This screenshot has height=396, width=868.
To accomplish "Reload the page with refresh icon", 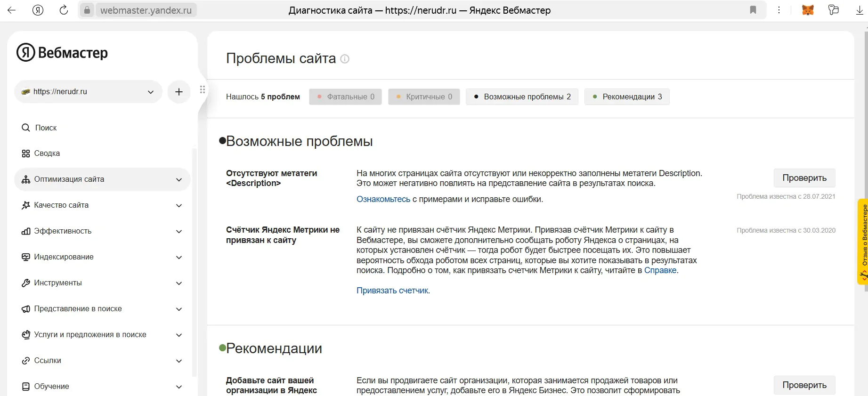I will [x=64, y=10].
